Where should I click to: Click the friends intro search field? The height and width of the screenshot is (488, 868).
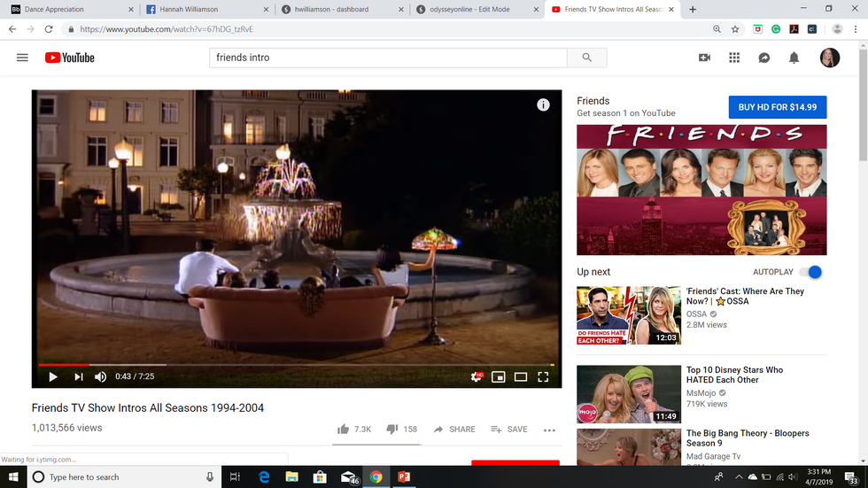pos(388,58)
